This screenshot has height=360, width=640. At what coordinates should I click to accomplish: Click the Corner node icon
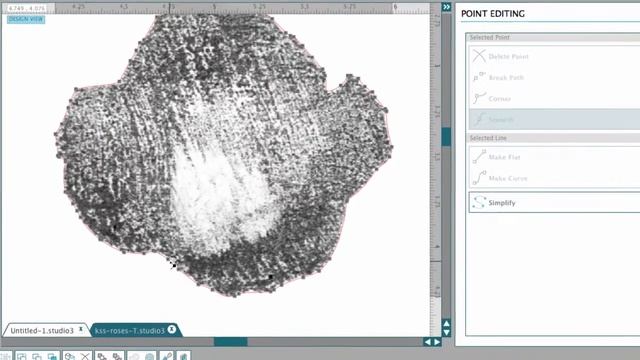tap(479, 98)
